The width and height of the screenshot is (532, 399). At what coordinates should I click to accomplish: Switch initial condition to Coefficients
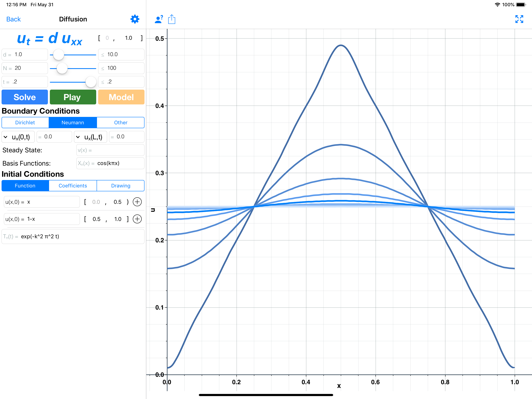(x=73, y=185)
